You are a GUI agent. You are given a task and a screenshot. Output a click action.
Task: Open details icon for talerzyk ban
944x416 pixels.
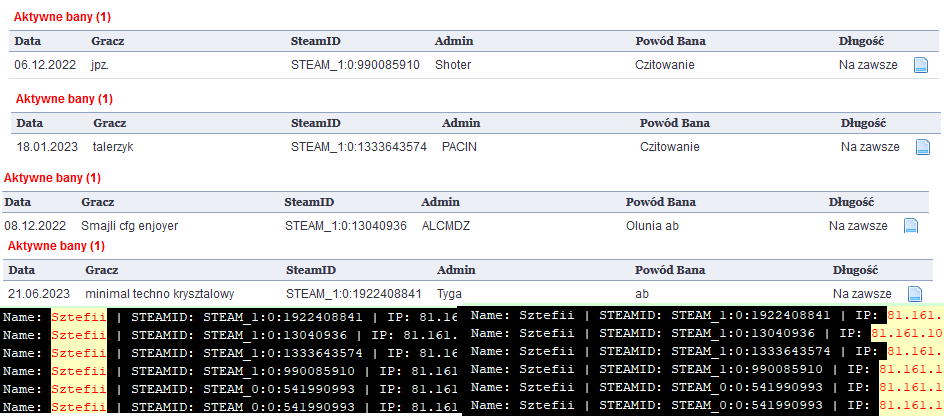point(923,147)
